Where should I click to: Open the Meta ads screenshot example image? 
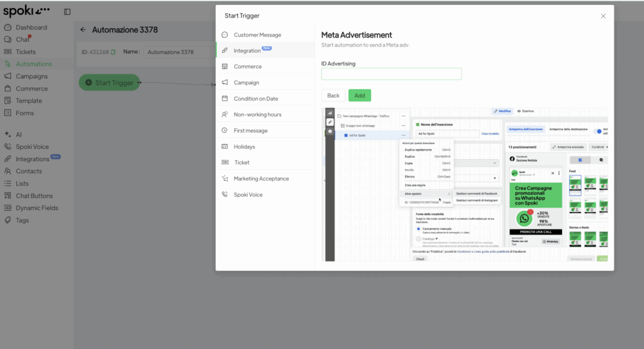pyautogui.click(x=464, y=184)
